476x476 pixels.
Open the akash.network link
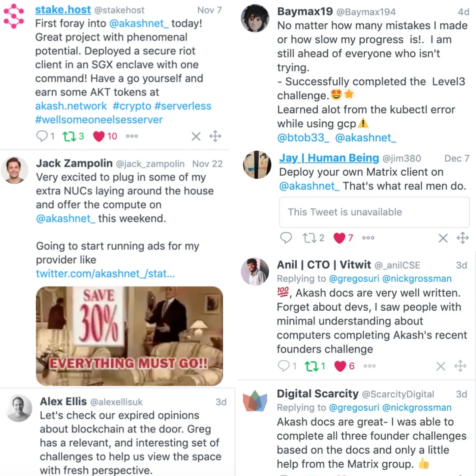point(71,106)
